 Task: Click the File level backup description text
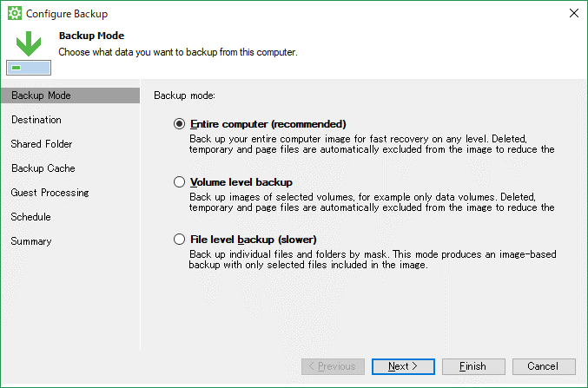point(373,260)
